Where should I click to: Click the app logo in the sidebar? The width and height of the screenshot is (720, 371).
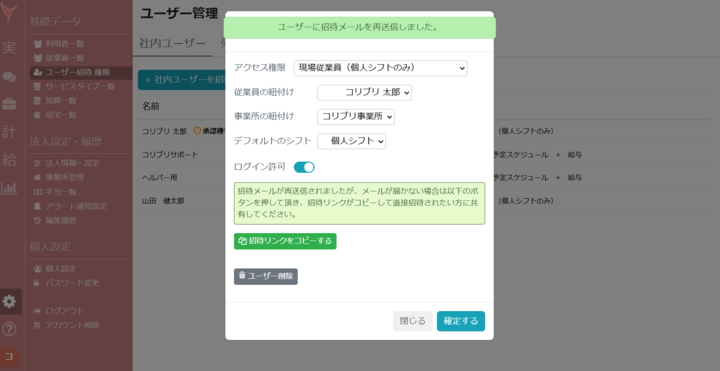coord(9,14)
